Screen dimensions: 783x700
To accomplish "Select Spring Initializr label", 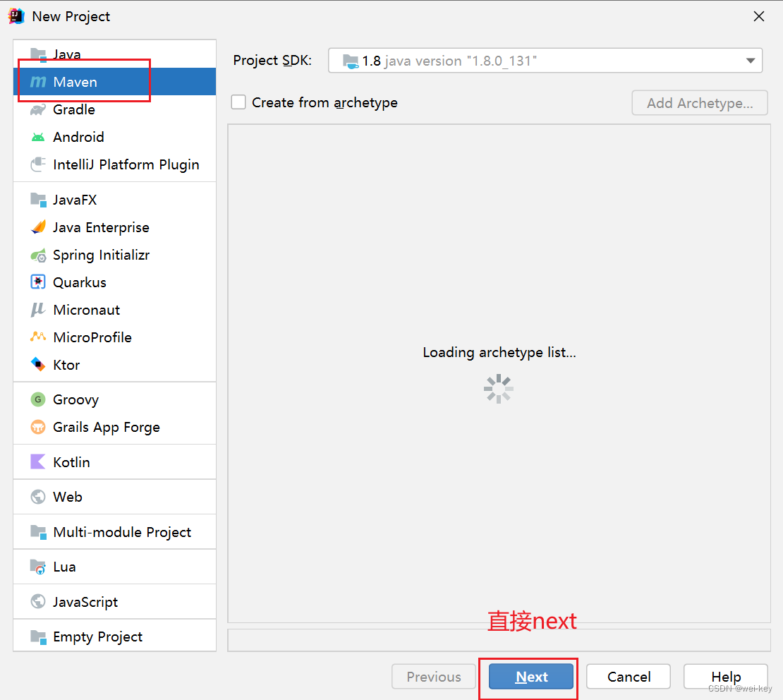I will (x=101, y=255).
